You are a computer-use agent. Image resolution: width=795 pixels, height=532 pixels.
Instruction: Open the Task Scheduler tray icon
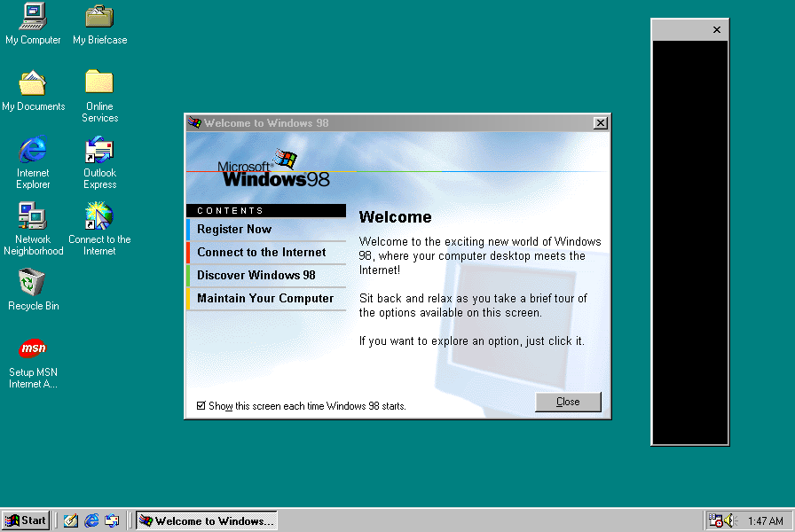pos(715,520)
